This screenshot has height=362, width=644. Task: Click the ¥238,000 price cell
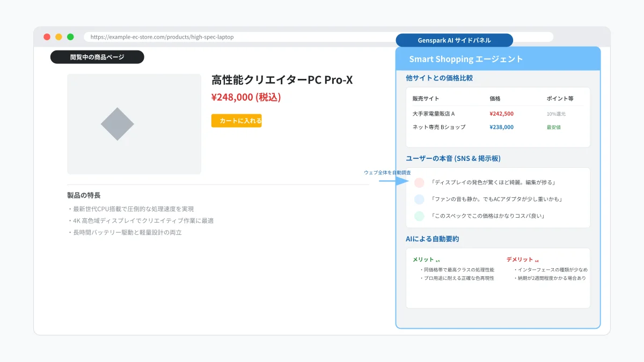[501, 127]
